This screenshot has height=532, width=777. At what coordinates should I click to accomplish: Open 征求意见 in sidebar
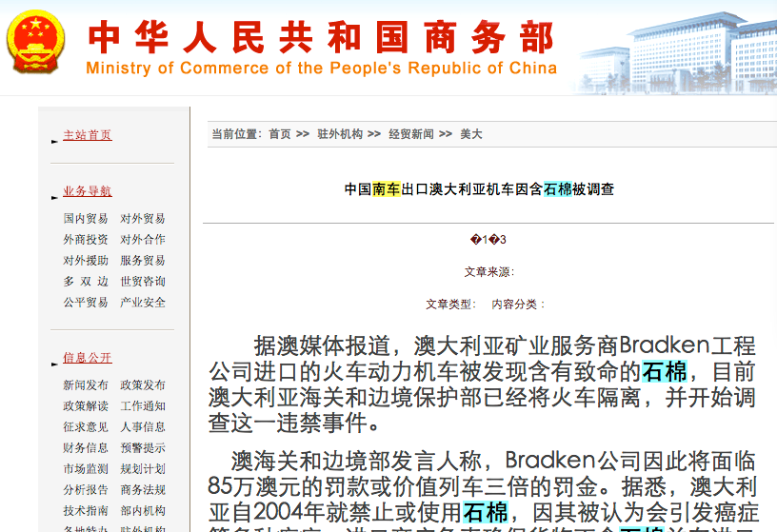point(86,426)
